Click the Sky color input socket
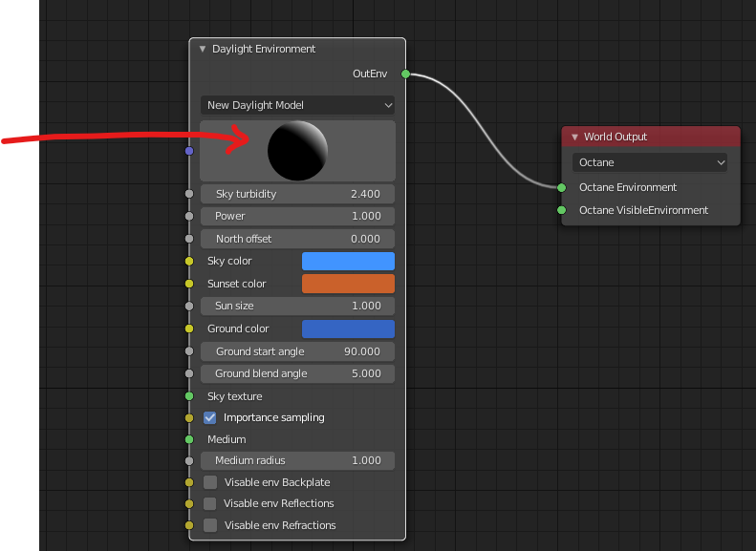This screenshot has height=551, width=756. click(189, 261)
